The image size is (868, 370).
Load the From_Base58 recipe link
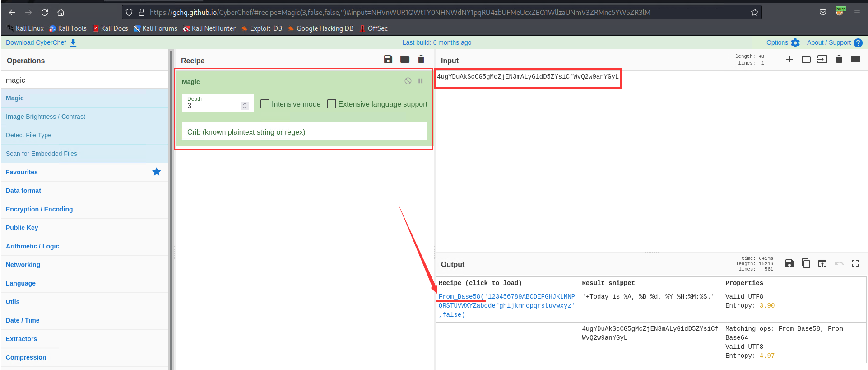click(x=506, y=305)
